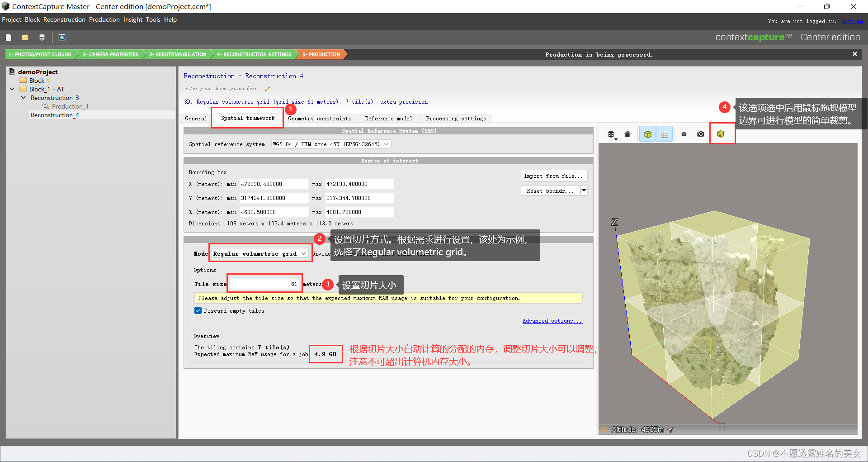Click the demoProject file icon
This screenshot has width=868, height=462.
point(12,71)
